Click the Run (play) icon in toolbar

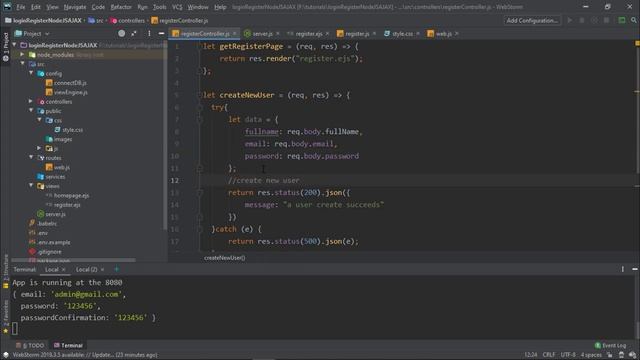(570, 20)
